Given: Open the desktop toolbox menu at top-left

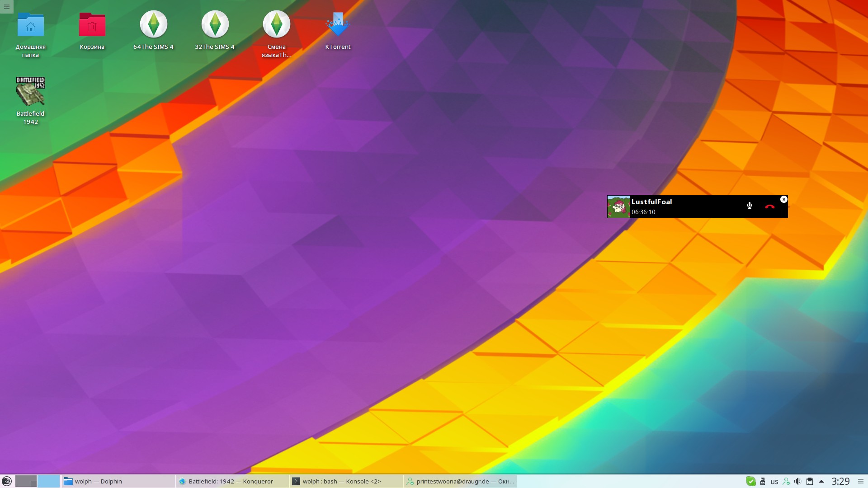Looking at the screenshot, I should pos(7,7).
